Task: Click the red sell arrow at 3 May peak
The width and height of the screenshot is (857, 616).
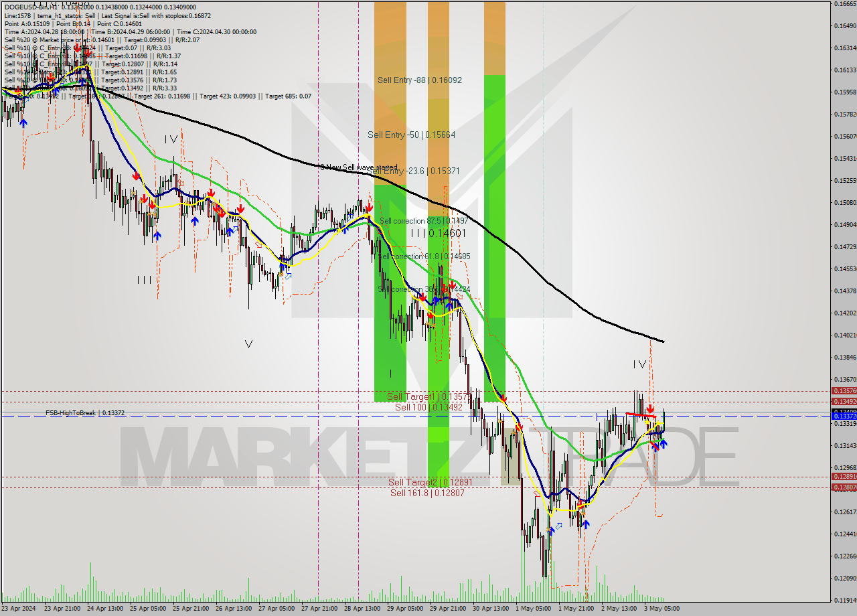Action: (651, 408)
